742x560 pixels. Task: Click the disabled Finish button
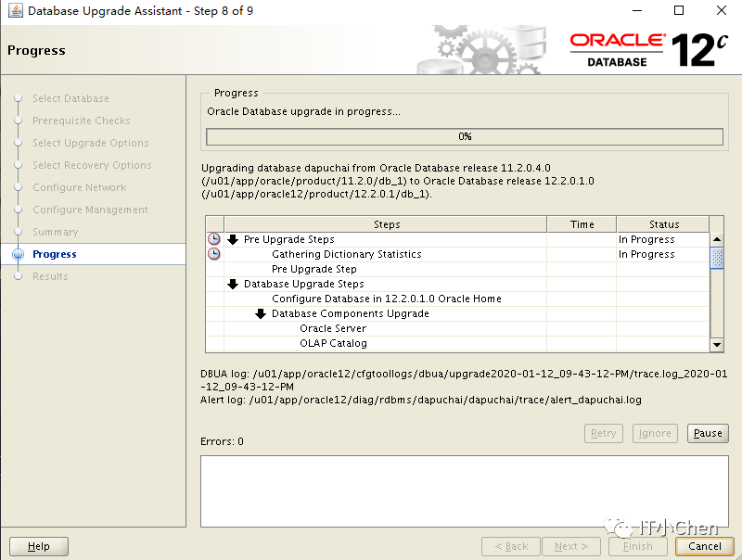pyautogui.click(x=637, y=546)
